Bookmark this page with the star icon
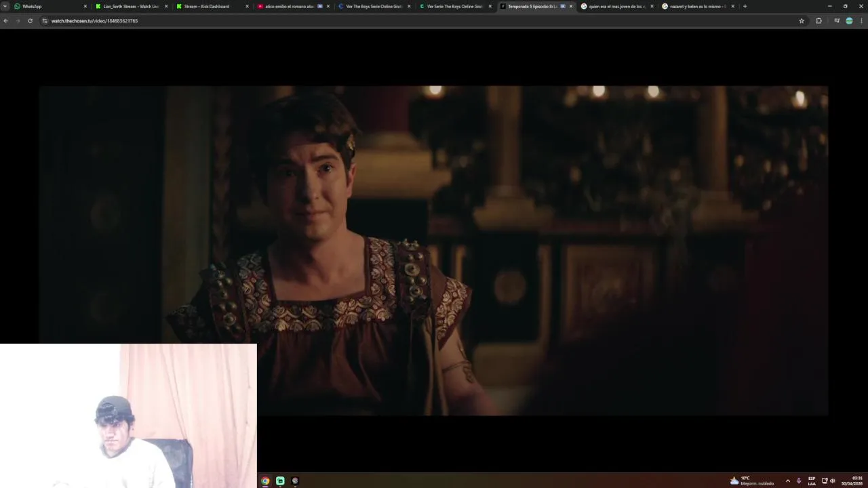This screenshot has height=488, width=868. click(802, 21)
